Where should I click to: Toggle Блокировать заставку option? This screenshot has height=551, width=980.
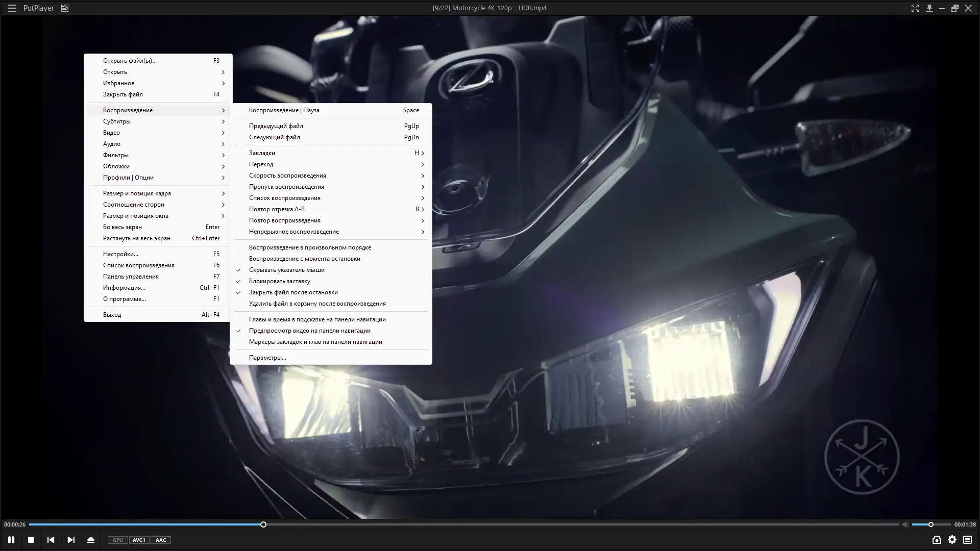279,281
